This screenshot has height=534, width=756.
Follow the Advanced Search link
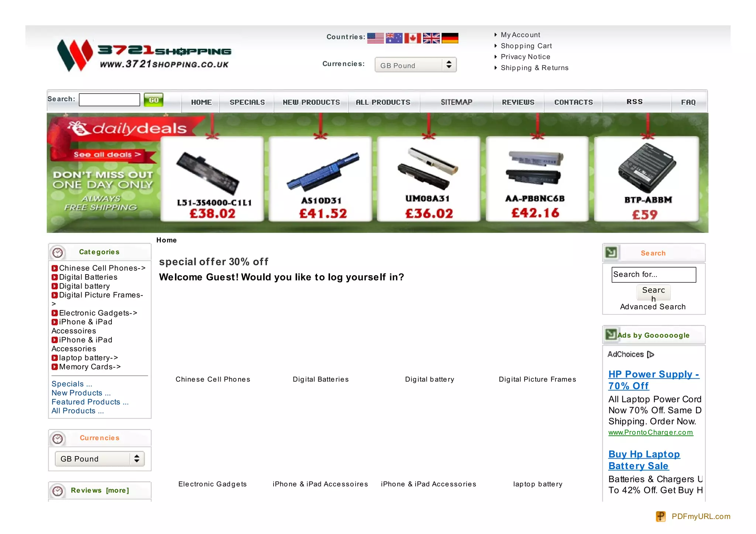(653, 307)
